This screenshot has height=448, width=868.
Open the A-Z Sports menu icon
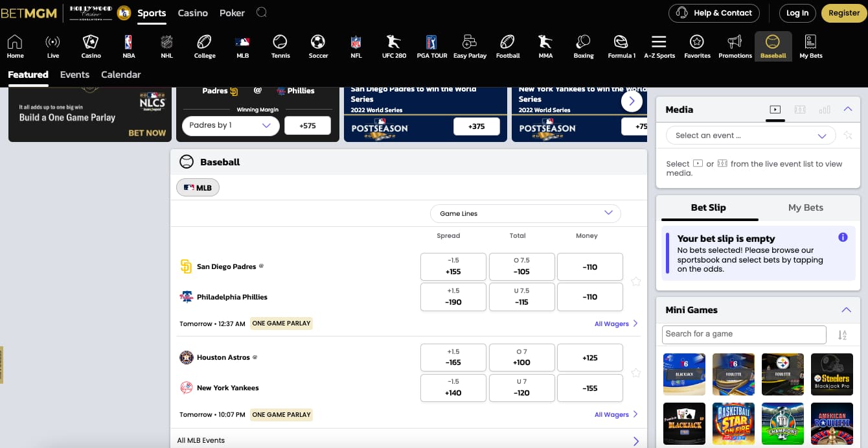(659, 47)
